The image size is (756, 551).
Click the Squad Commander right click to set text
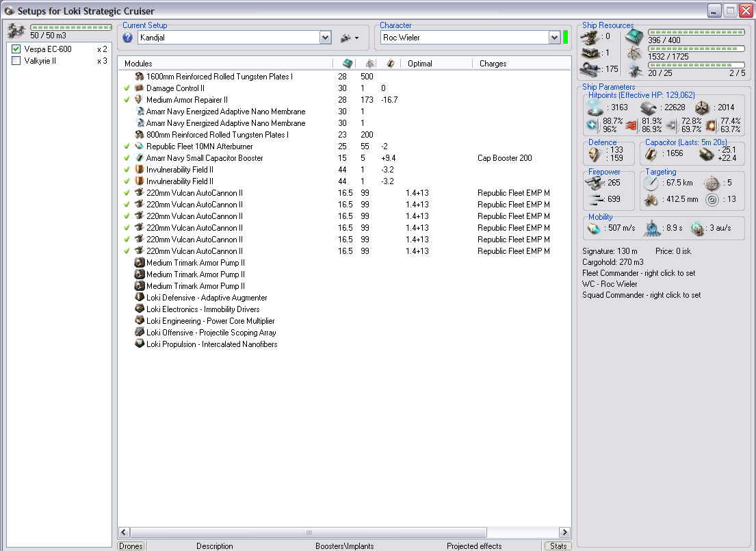(642, 295)
